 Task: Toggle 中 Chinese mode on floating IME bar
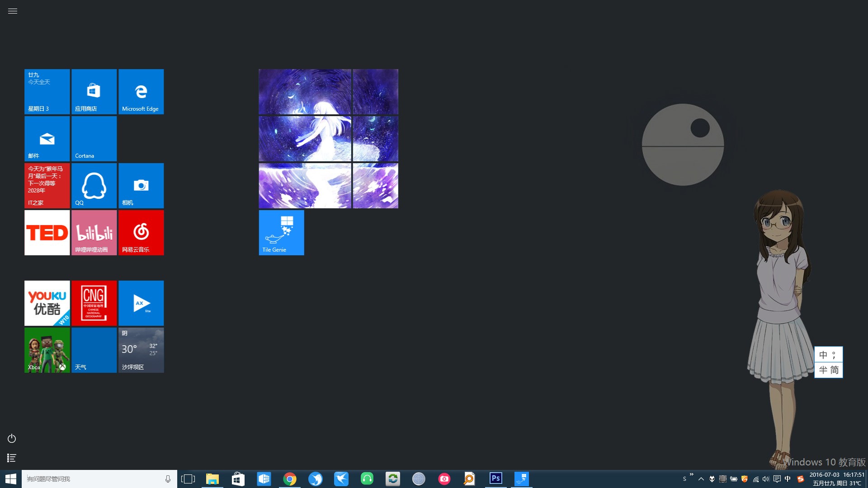(x=823, y=355)
